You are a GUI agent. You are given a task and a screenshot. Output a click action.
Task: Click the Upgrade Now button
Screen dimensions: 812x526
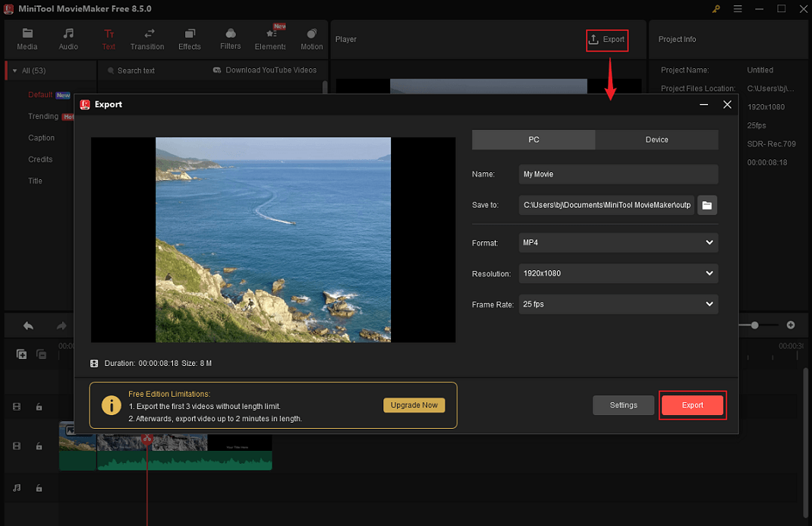[x=414, y=405]
